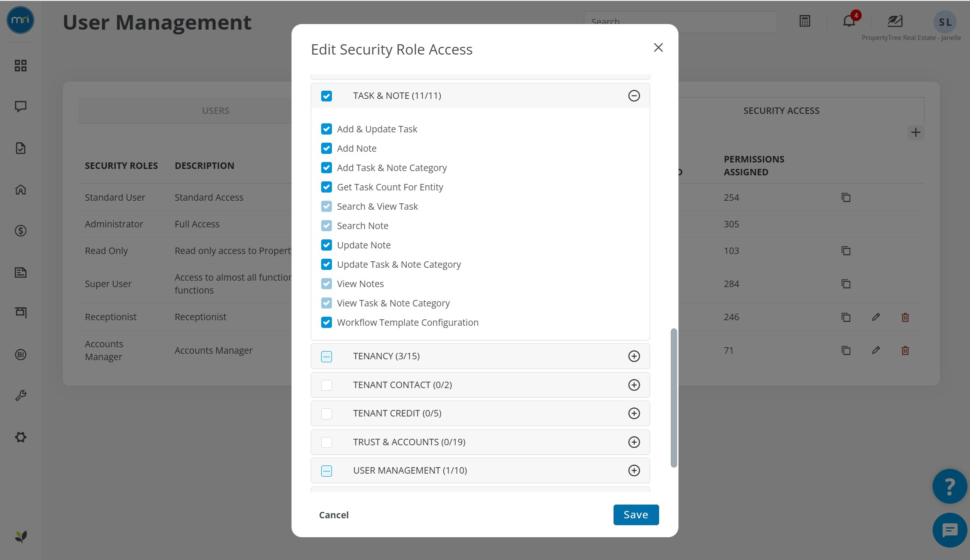Toggle Workflow Template Configuration checkbox
Viewport: 970px width, 560px height.
[326, 322]
